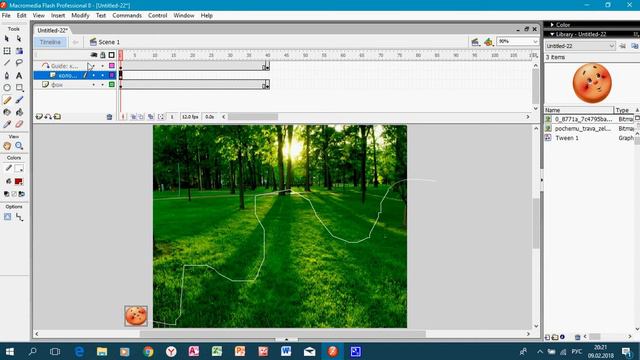Image resolution: width=640 pixels, height=360 pixels.
Task: Select the Eyedropper tool
Action: pyautogui.click(x=7, y=124)
